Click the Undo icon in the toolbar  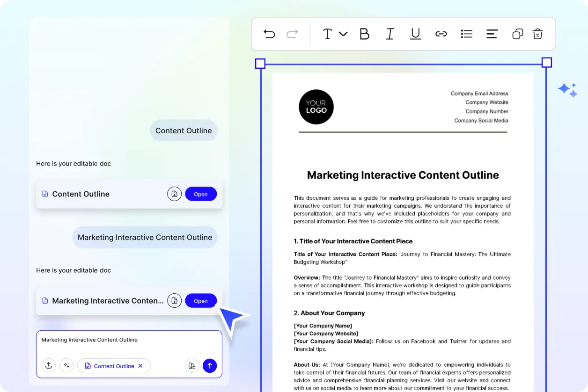pyautogui.click(x=269, y=34)
